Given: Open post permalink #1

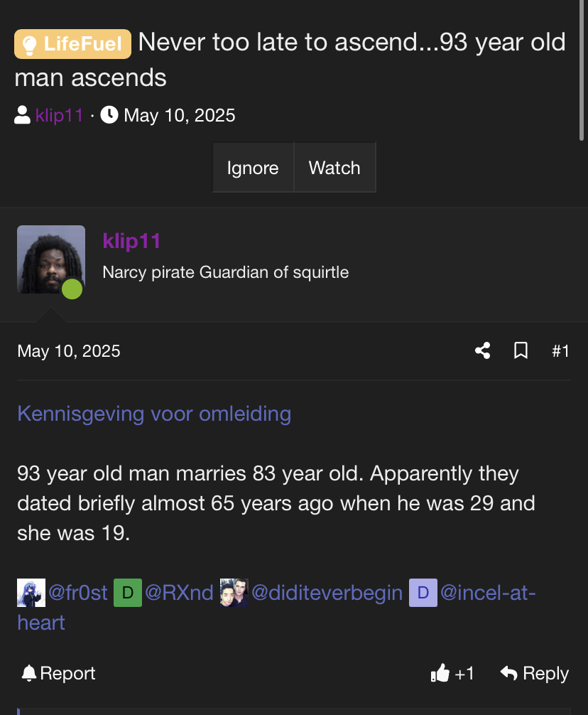Looking at the screenshot, I should pos(560,351).
